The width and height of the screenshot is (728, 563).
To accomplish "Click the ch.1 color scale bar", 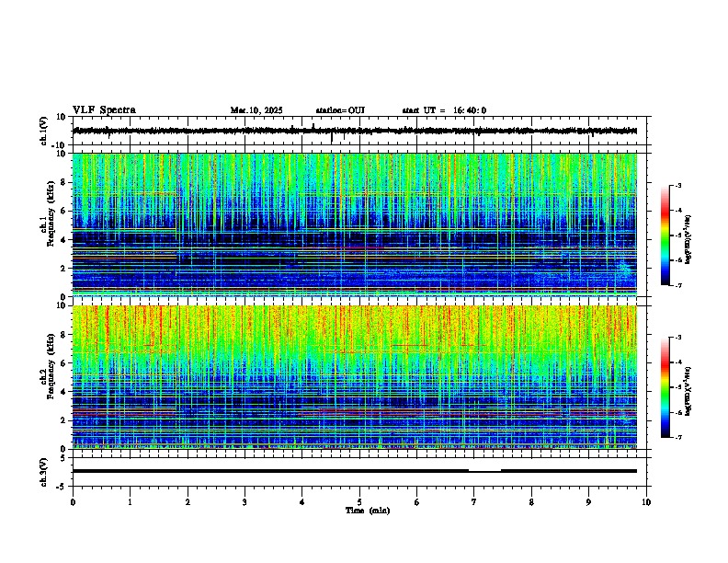I will [x=665, y=236].
